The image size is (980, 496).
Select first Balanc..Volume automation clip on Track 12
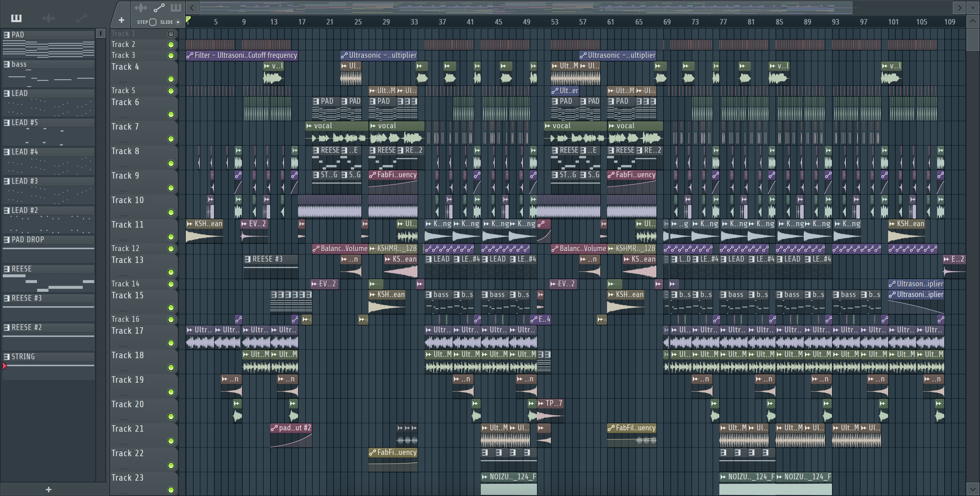(340, 248)
